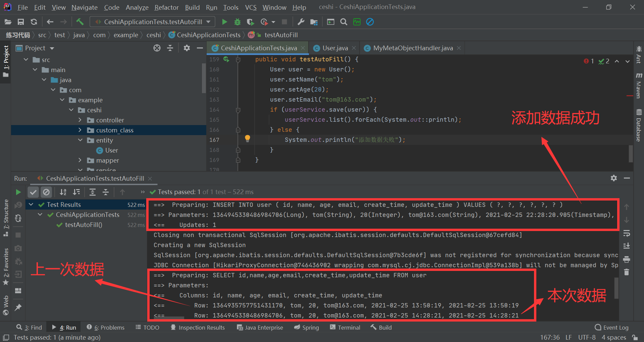Close the CeshiApplicationTests.java tab
644x342 pixels.
[x=303, y=48]
